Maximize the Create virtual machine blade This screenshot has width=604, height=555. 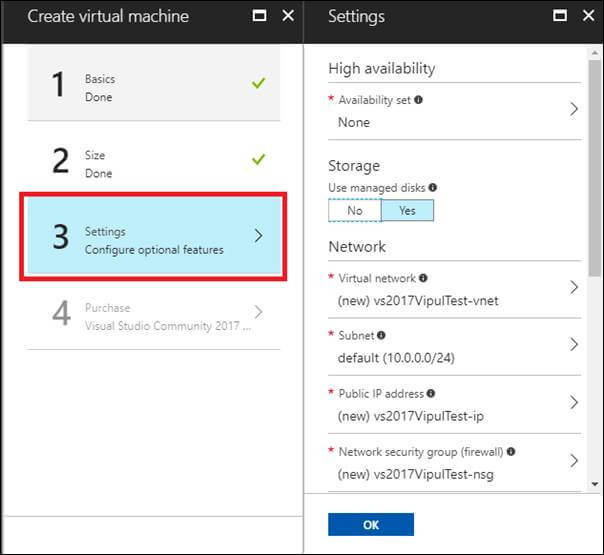click(x=259, y=16)
